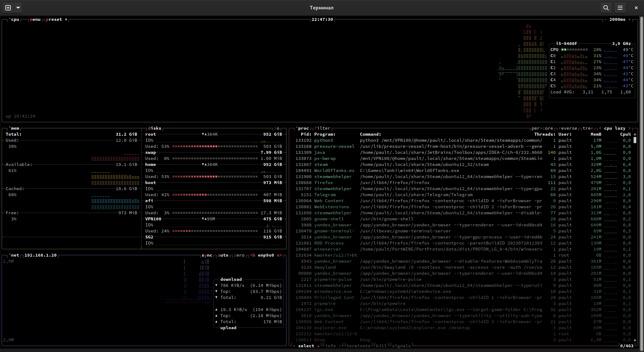Click the VPN100 disk usage bar
The image size is (644, 352).
click(215, 231)
